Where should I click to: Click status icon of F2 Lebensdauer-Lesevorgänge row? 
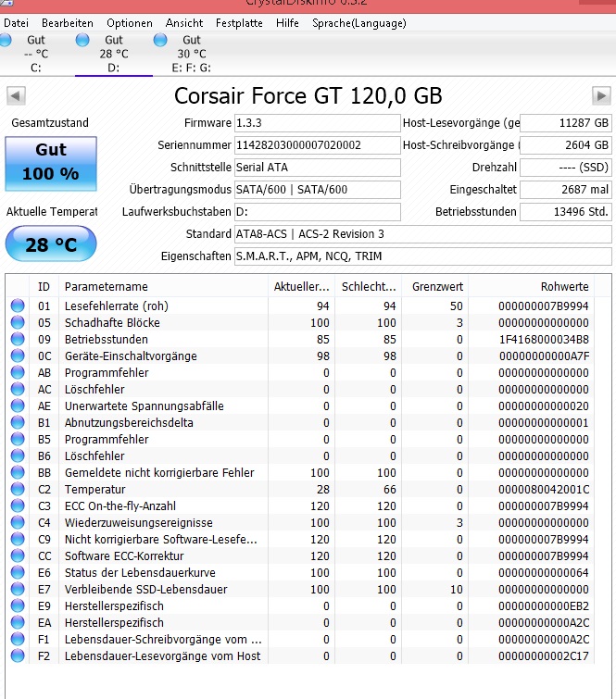(18, 655)
